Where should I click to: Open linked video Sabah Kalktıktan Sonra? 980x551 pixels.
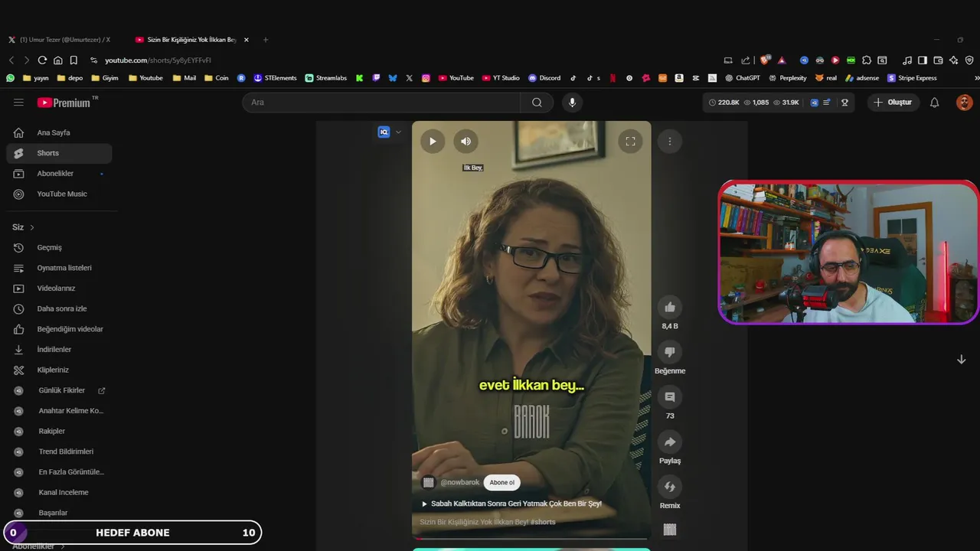[x=511, y=504]
